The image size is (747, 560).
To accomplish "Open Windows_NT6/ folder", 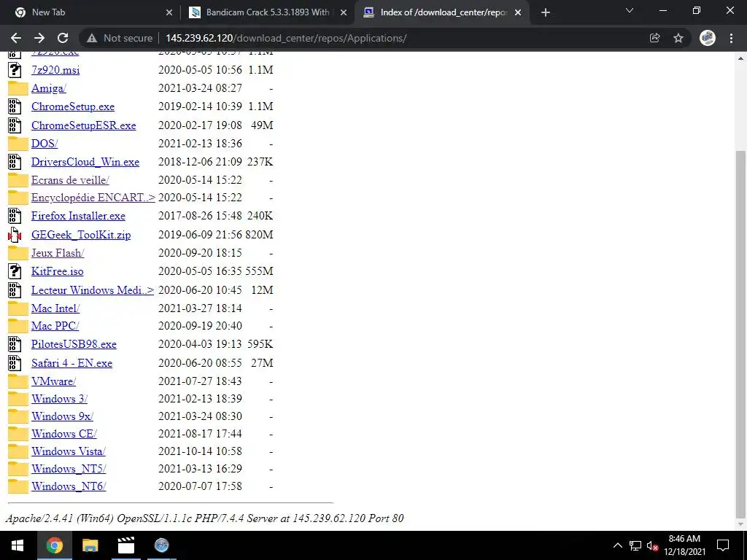I will point(69,486).
